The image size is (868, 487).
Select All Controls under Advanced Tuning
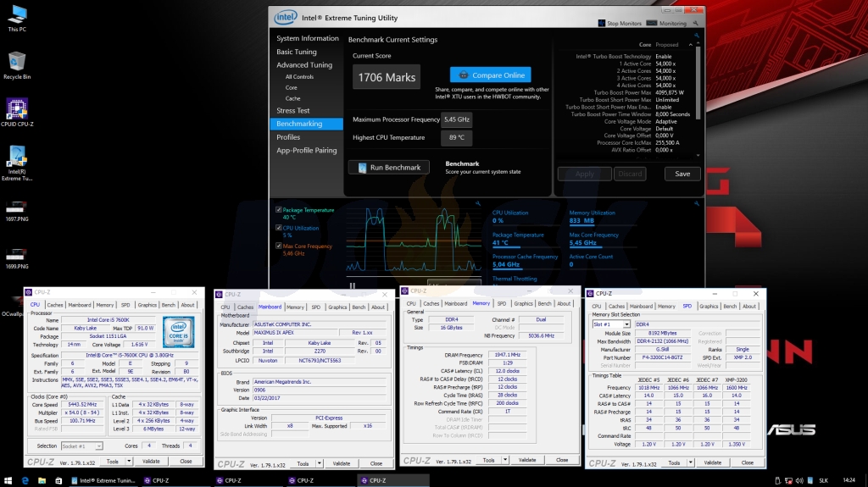coord(299,77)
